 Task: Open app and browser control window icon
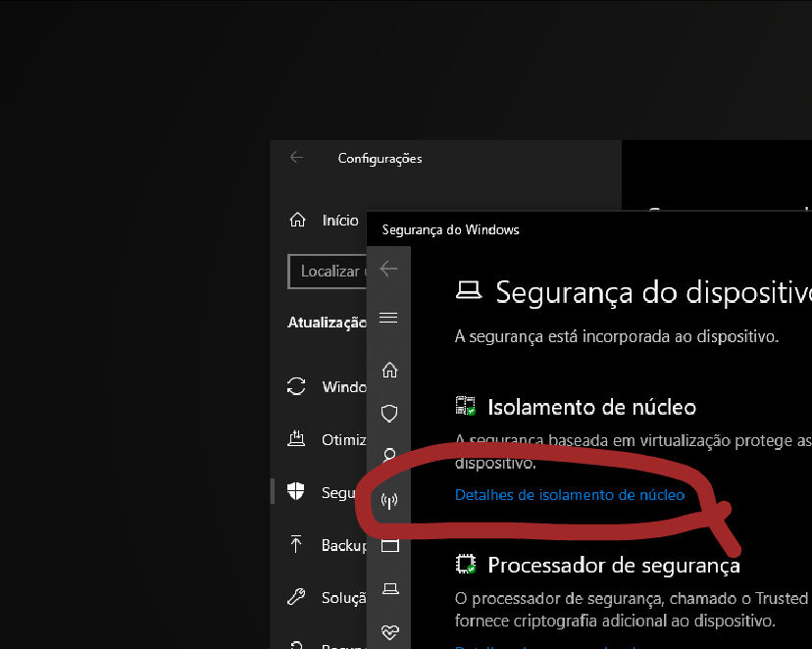pos(390,545)
